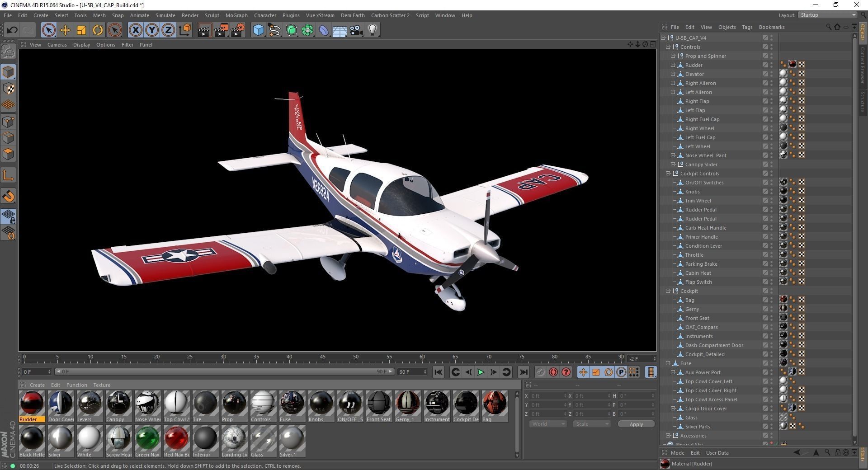Expand the Accessories group

(x=668, y=436)
